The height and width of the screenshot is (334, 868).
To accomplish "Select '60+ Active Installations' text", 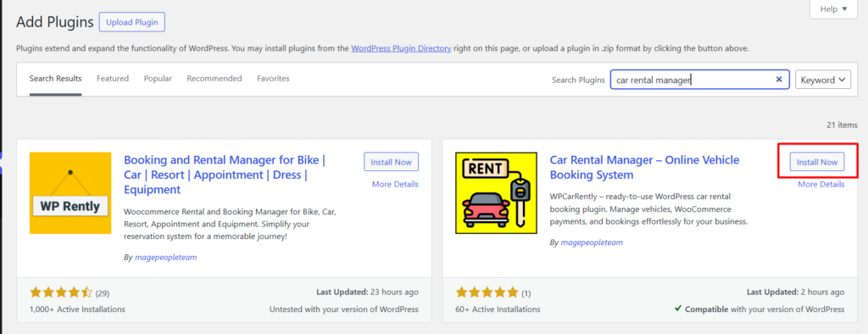I will pyautogui.click(x=498, y=309).
